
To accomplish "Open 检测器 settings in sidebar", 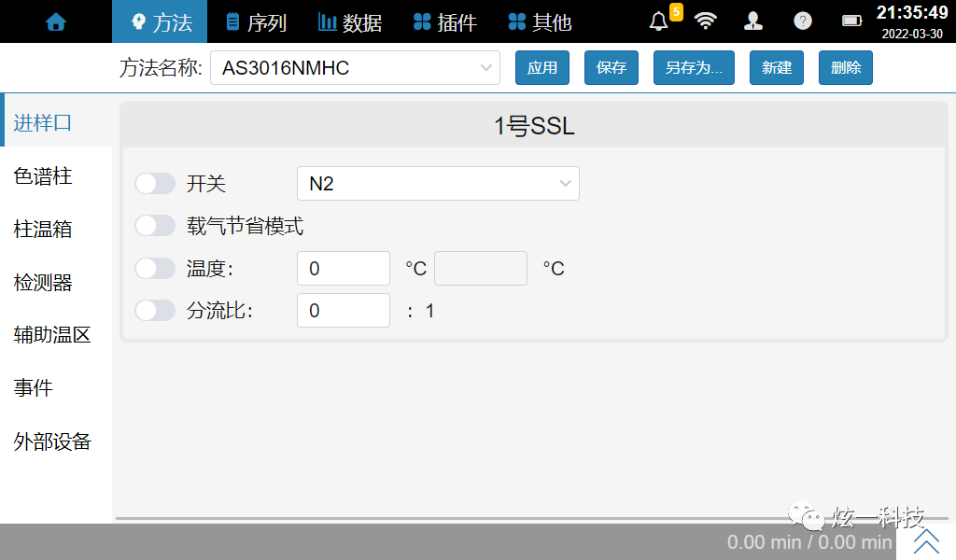I will pyautogui.click(x=56, y=282).
